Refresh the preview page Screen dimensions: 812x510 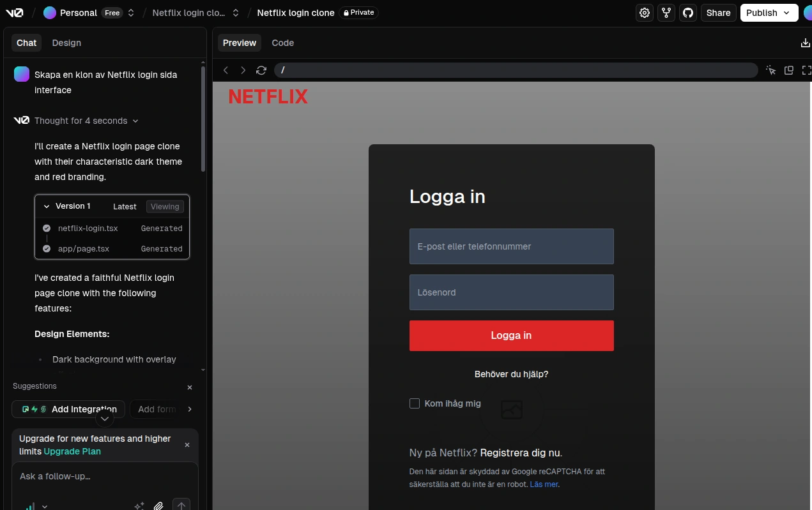click(x=261, y=70)
